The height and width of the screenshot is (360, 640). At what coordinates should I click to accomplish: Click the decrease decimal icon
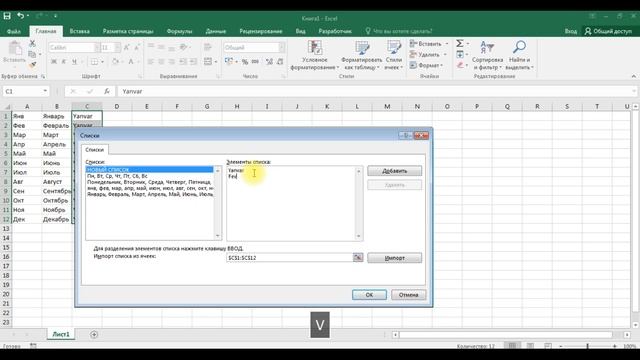[280, 62]
